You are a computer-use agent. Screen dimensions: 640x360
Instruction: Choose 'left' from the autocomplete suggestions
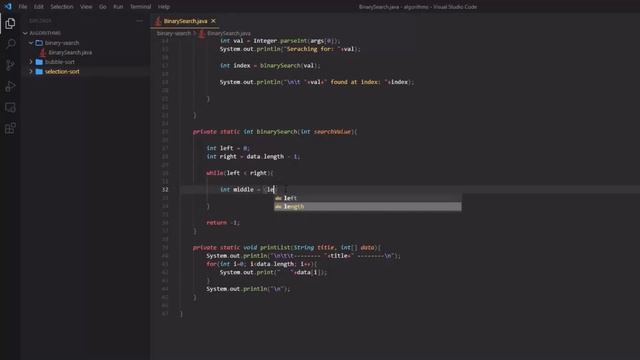368,198
